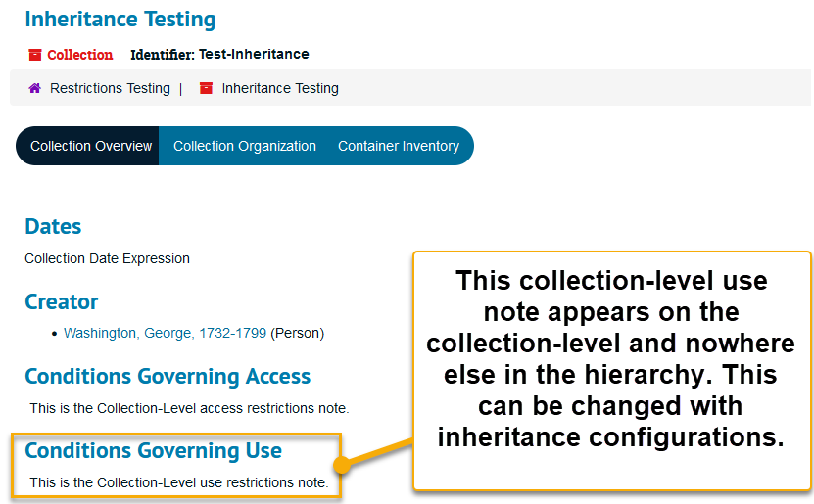The image size is (814, 504).
Task: Open the Collection Organization tab
Action: click(x=245, y=146)
